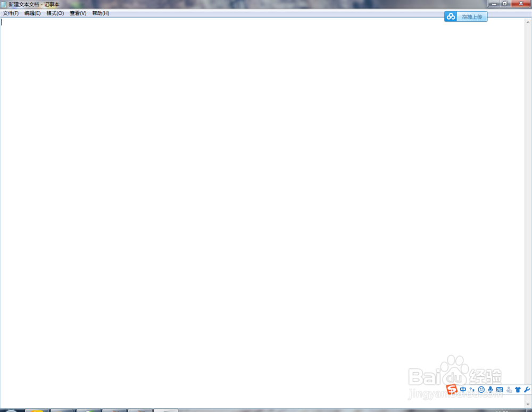Close the Notepad window

tap(521, 4)
